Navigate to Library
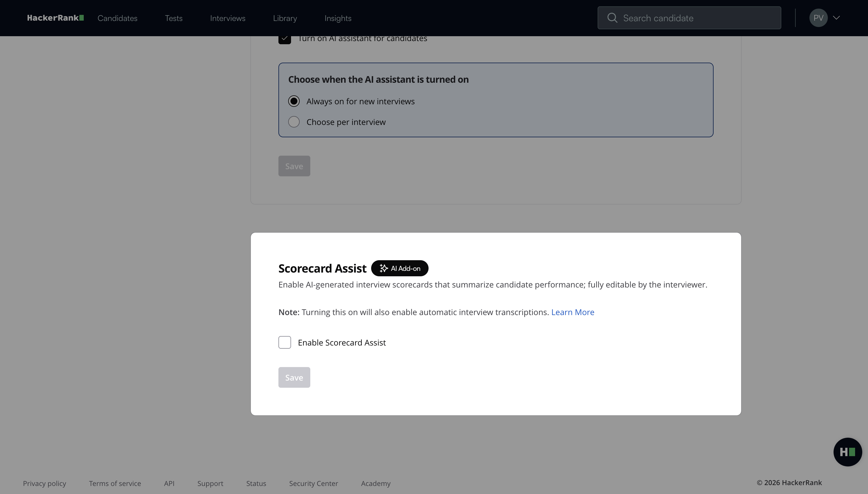Viewport: 868px width, 494px height. point(285,18)
